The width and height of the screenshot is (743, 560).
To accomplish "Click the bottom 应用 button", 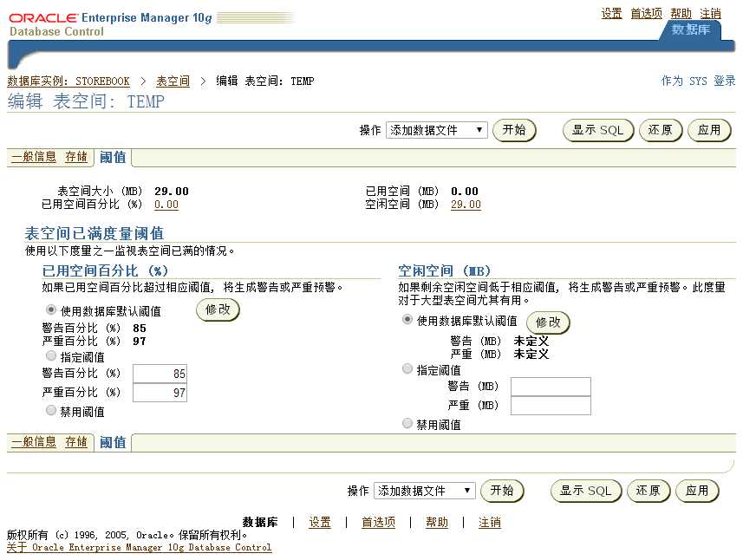I will [697, 491].
